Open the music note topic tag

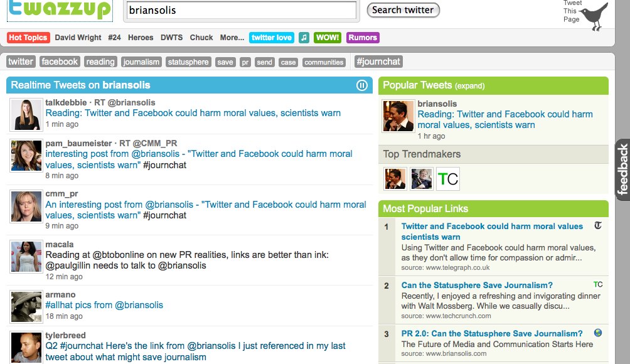[304, 38]
